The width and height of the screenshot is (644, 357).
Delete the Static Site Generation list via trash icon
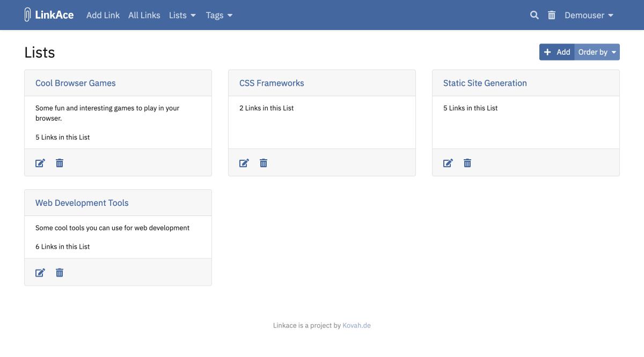pyautogui.click(x=467, y=163)
